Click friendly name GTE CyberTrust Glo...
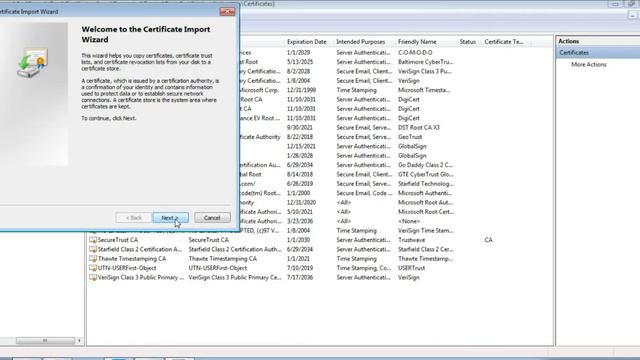Screen dimensions: 640x360 click(x=426, y=175)
